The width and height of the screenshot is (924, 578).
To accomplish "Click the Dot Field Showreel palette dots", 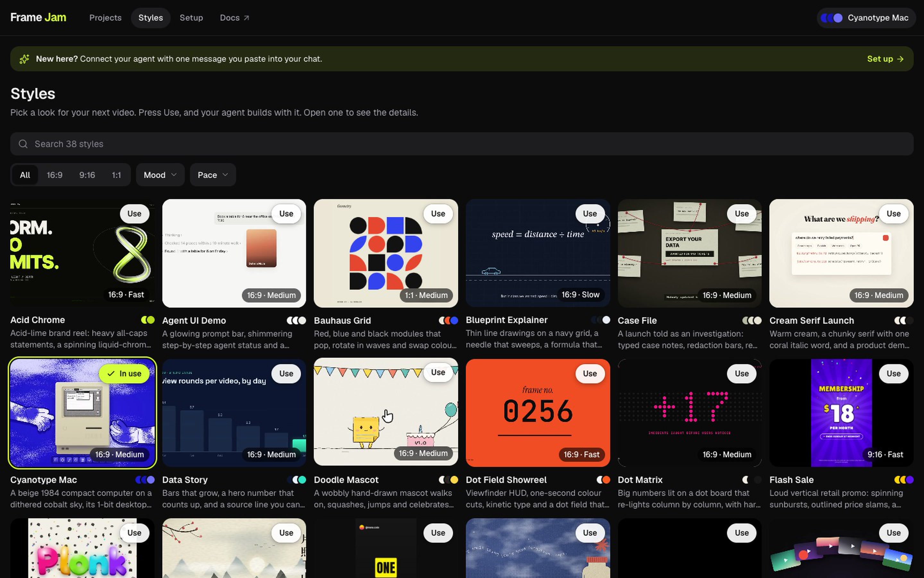I will click(603, 479).
